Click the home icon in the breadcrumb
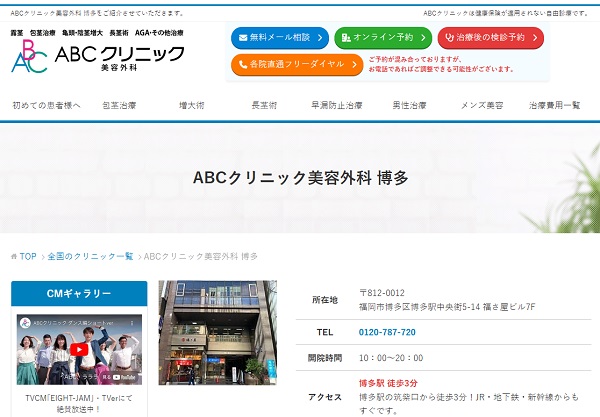The image size is (600, 417). (x=14, y=257)
